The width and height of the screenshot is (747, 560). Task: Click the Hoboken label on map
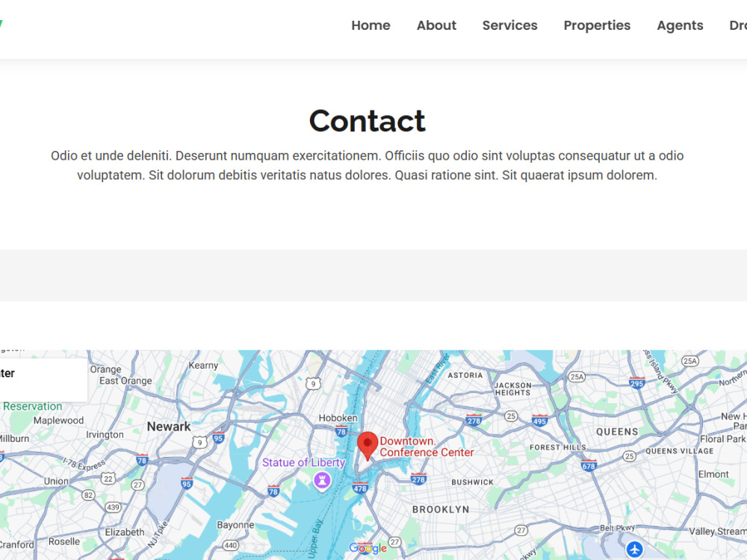pos(338,417)
